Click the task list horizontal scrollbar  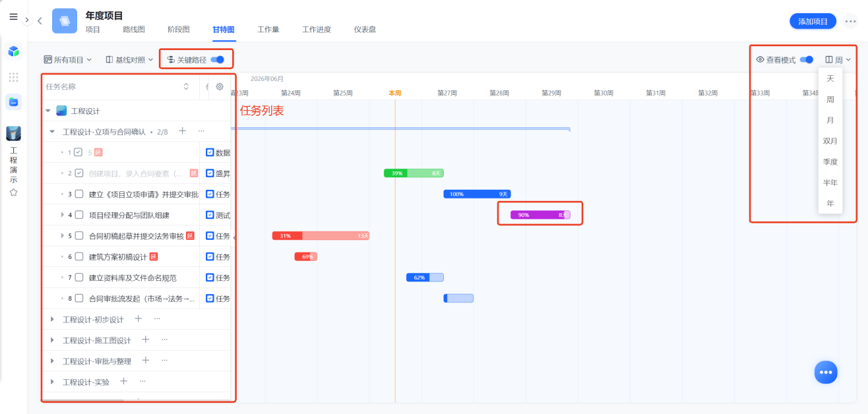[83, 400]
